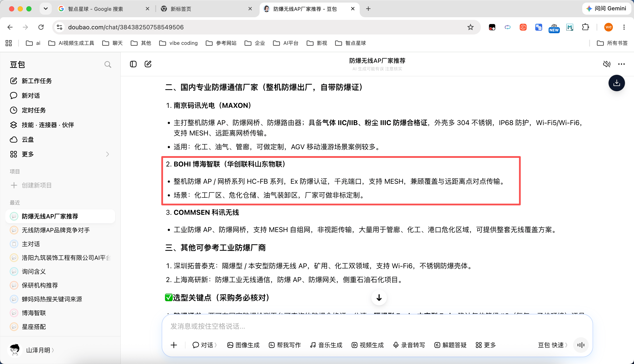Click the 豆包 logo in the sidebar
The width and height of the screenshot is (634, 364).
[x=17, y=64]
